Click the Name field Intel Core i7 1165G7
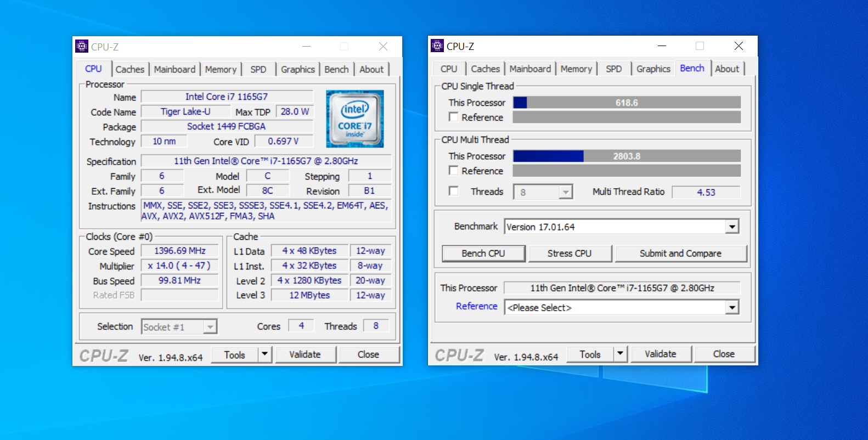The height and width of the screenshot is (440, 868). click(x=227, y=97)
